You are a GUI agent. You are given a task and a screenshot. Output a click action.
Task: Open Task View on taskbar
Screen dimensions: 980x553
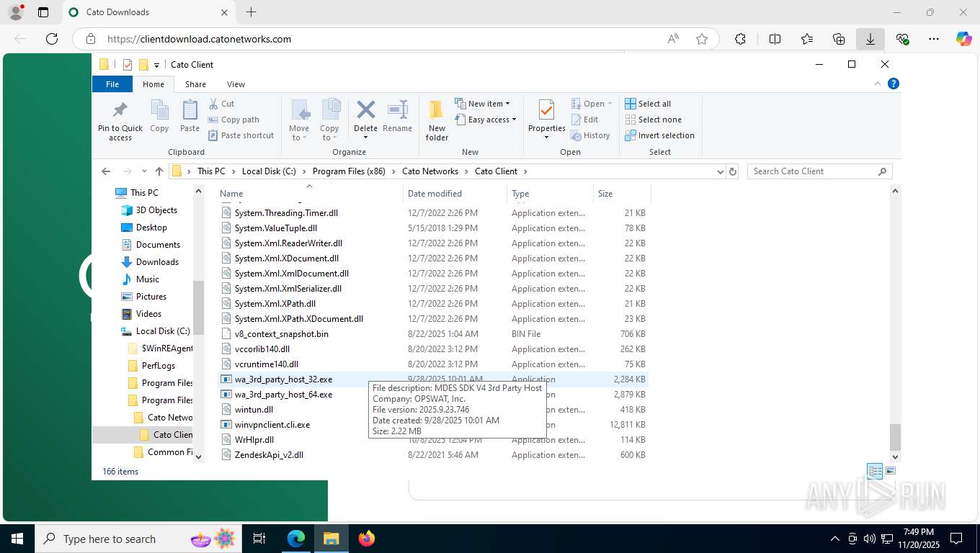259,539
